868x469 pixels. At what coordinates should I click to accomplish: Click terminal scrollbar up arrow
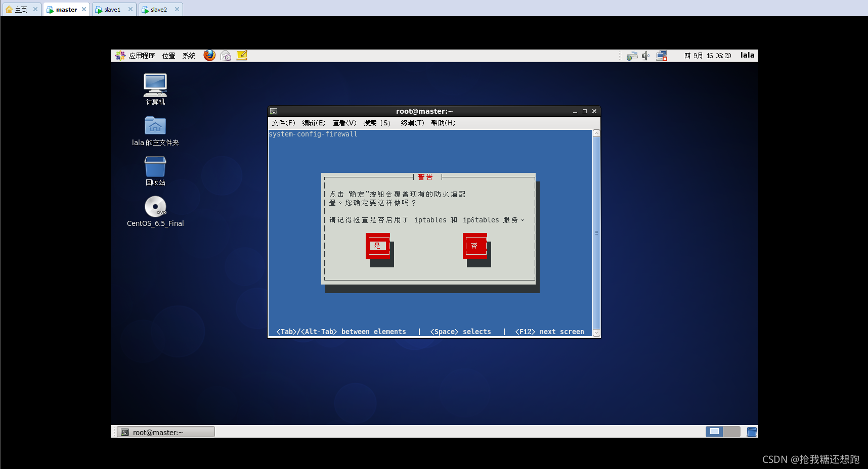[596, 133]
